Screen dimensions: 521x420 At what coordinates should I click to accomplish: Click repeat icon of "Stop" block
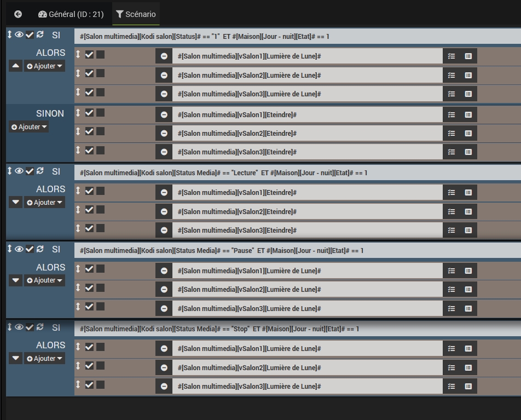pyautogui.click(x=40, y=327)
